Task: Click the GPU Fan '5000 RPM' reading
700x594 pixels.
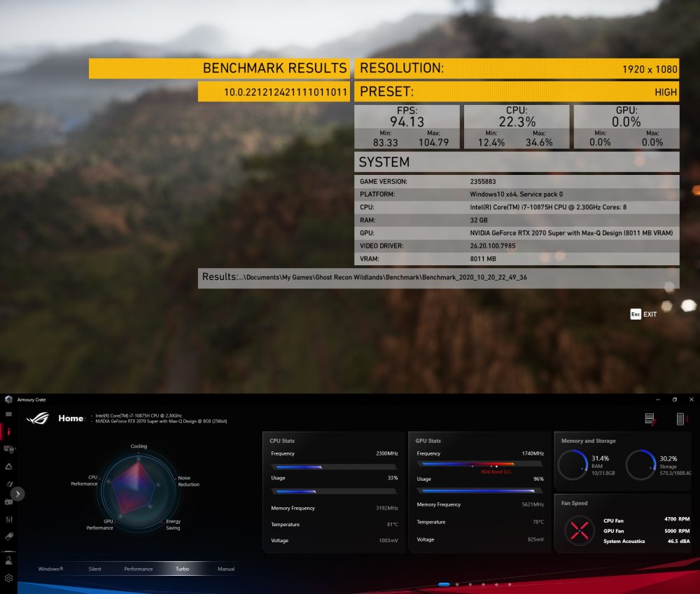Action: coord(677,531)
